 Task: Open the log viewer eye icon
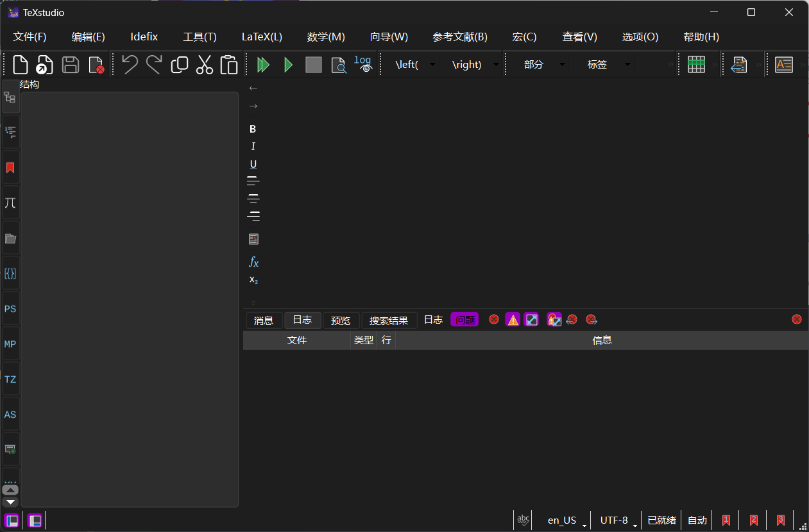point(363,65)
